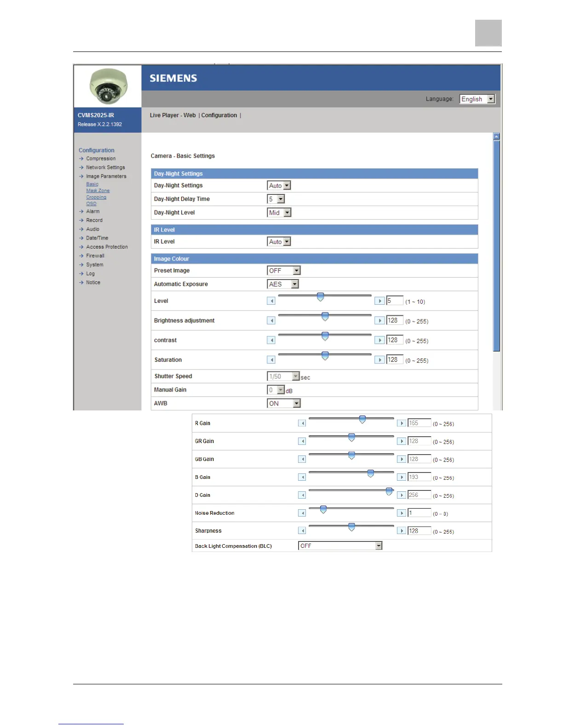Open Image Parameters in the sidebar
The height and width of the screenshot is (728, 563).
tap(106, 176)
